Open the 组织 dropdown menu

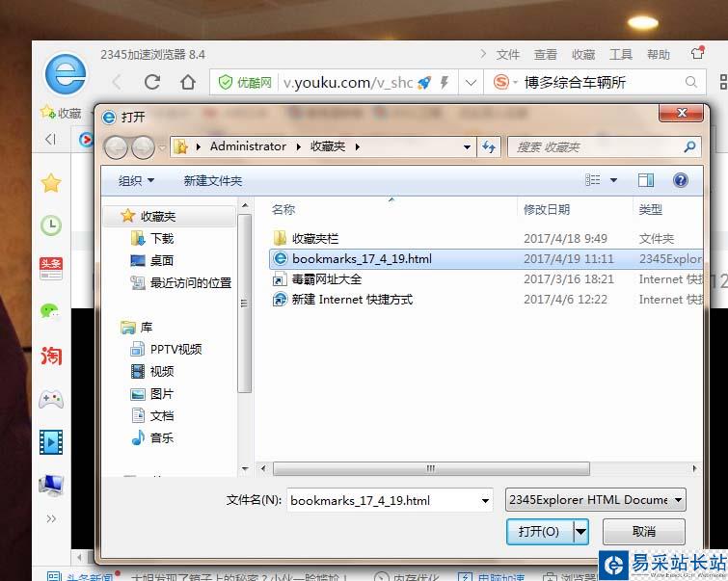tap(136, 180)
